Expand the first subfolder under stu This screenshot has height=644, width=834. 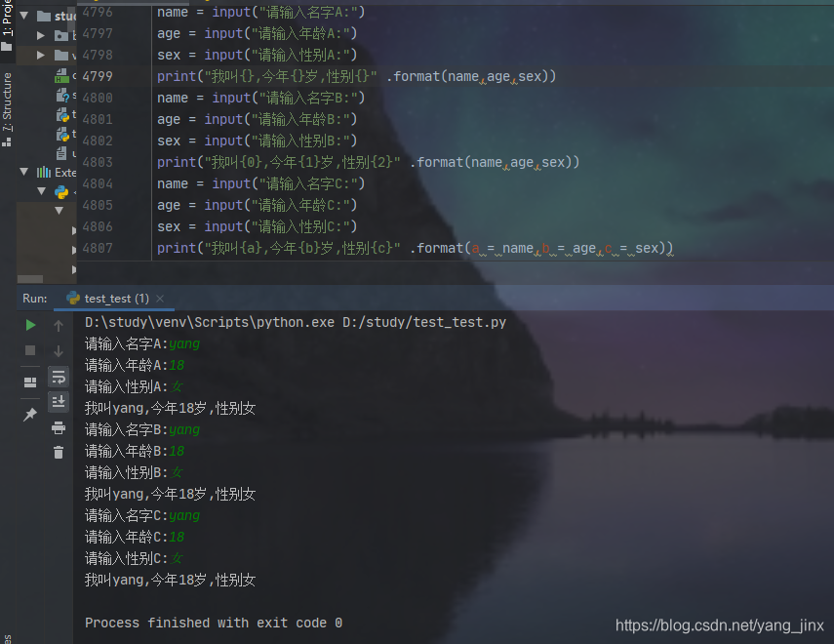pyautogui.click(x=41, y=35)
